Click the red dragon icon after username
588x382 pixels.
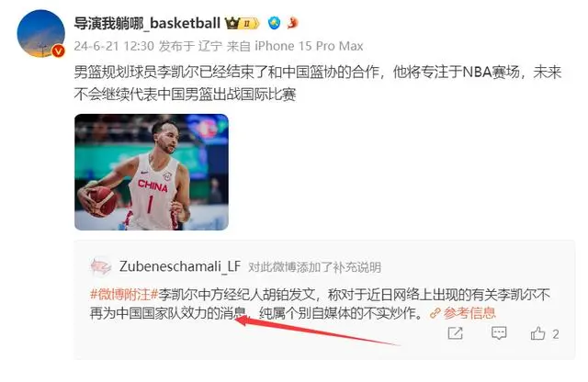tap(292, 23)
